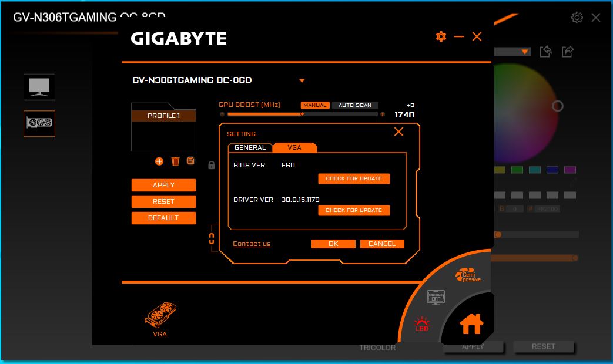The height and width of the screenshot is (364, 613).
Task: Pick the teal color swatch
Action: [534, 170]
